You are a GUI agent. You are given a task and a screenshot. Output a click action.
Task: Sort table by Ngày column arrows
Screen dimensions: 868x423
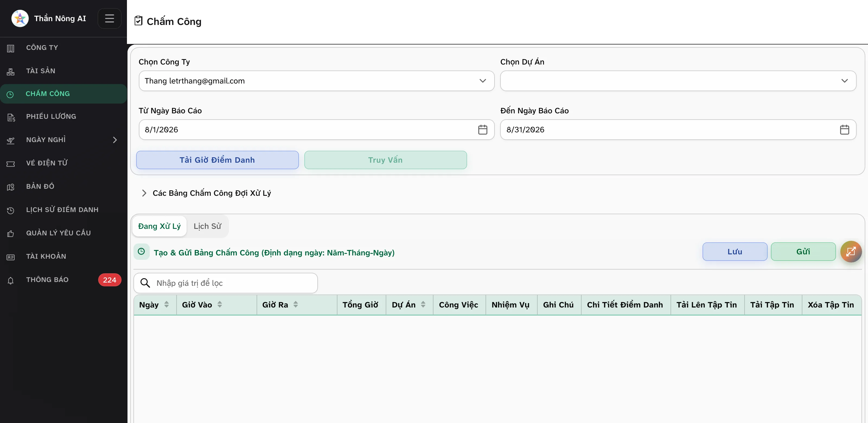coord(167,305)
